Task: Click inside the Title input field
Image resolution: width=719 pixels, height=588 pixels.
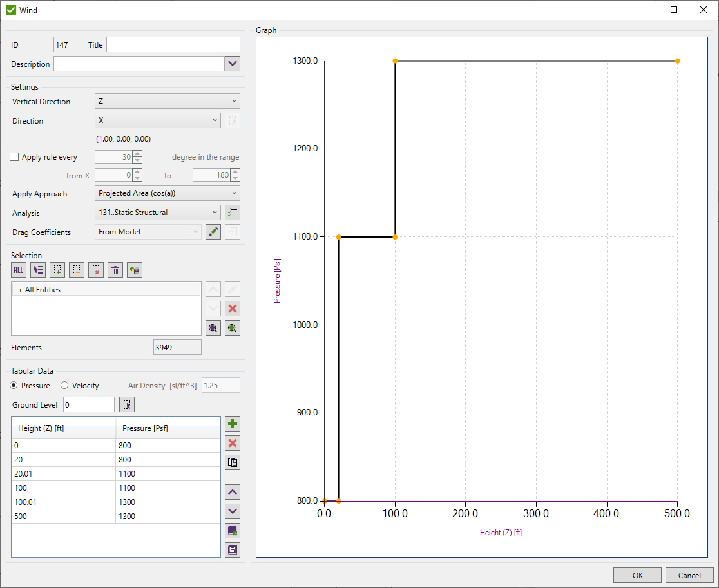Action: point(173,44)
